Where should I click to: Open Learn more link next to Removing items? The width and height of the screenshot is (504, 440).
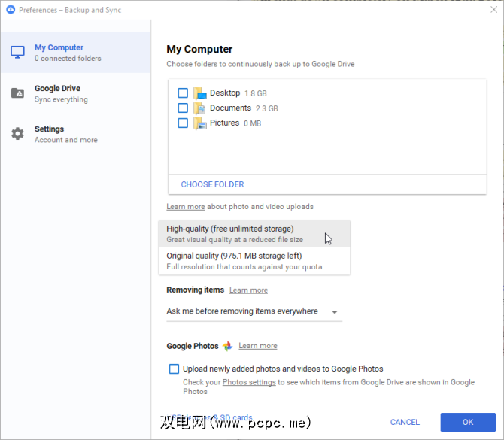pyautogui.click(x=248, y=290)
